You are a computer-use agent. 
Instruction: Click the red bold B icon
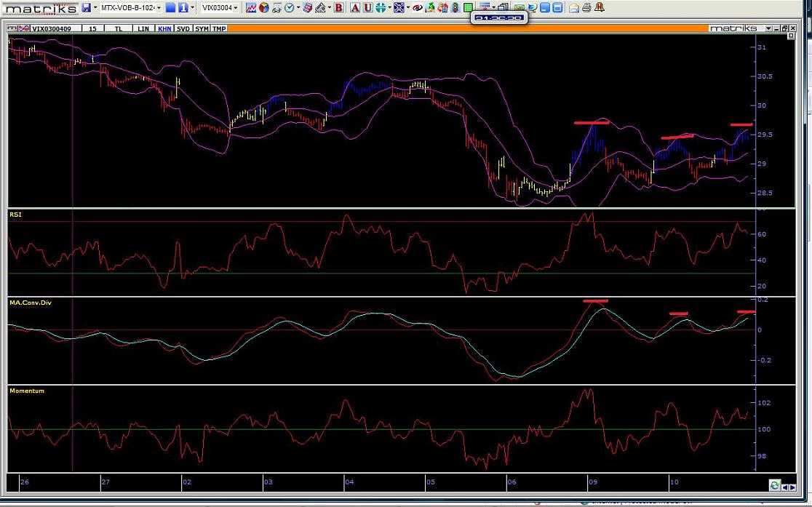(x=338, y=7)
